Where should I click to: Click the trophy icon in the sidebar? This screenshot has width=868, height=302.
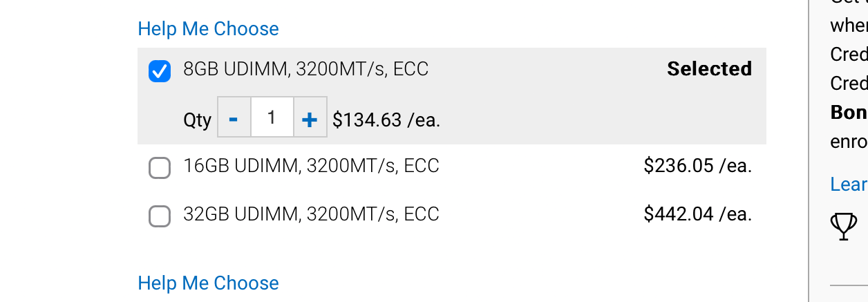[x=843, y=227]
